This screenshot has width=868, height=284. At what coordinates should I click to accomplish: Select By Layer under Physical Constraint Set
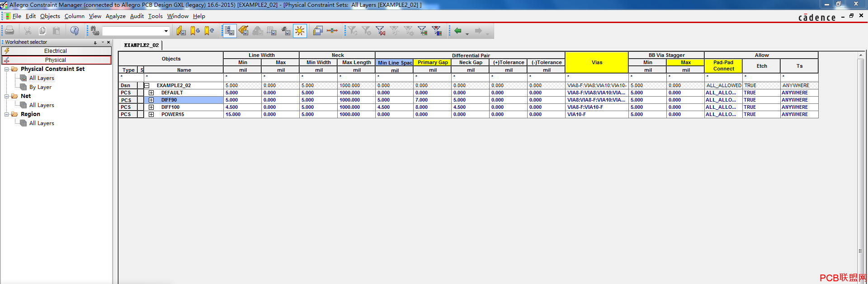click(40, 87)
